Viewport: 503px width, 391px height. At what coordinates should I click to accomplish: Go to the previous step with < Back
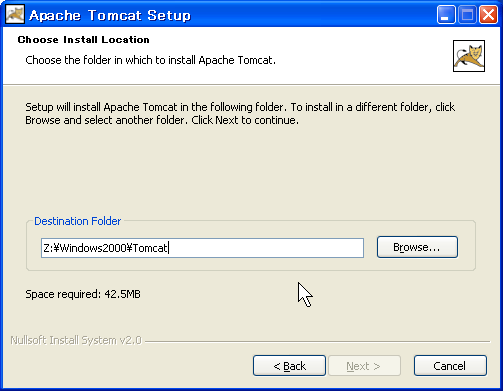point(289,366)
